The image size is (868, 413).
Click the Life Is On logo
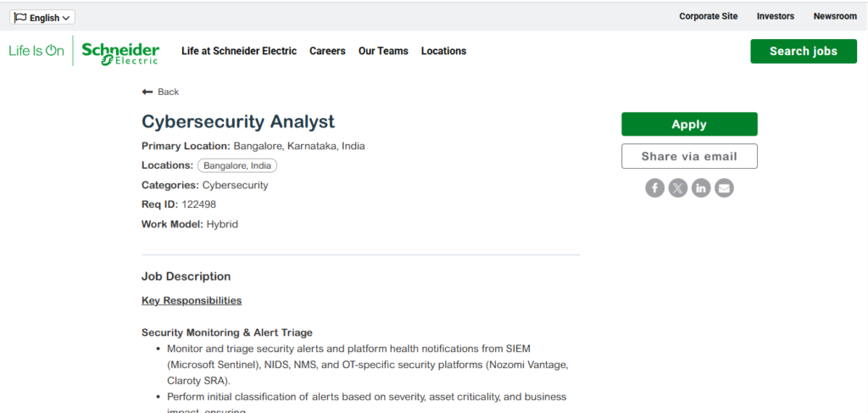(36, 51)
